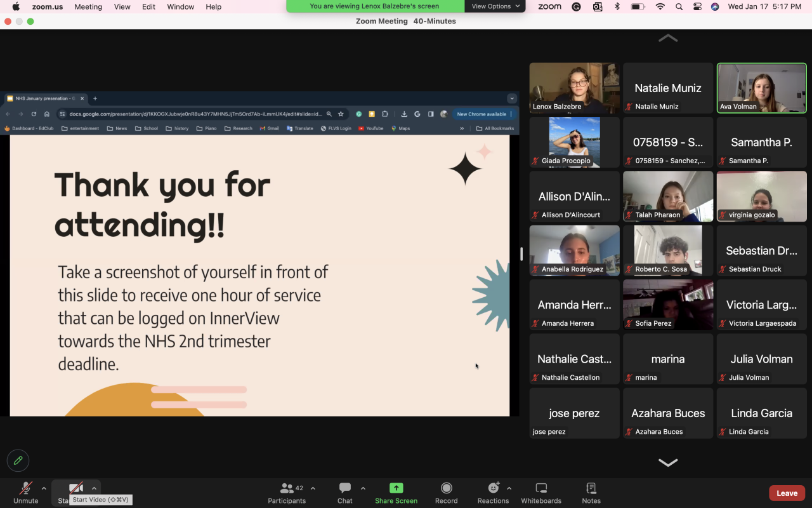The width and height of the screenshot is (812, 508).
Task: Expand chat options arrow beside Chat
Action: click(x=363, y=488)
